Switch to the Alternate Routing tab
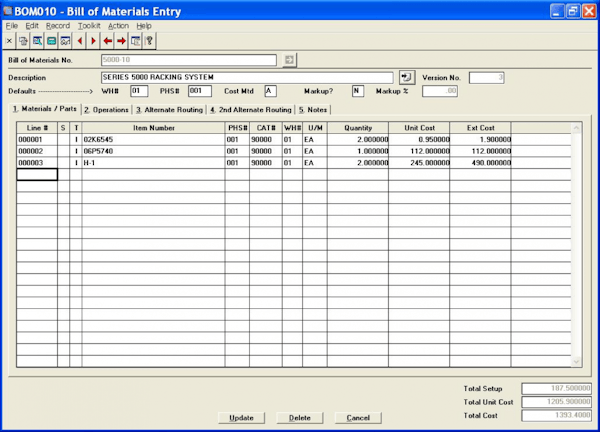 169,110
